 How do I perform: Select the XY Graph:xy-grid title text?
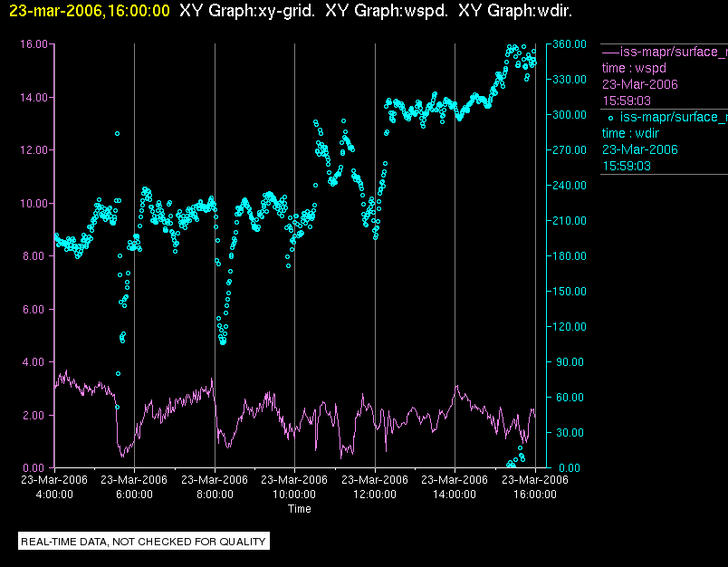click(247, 11)
